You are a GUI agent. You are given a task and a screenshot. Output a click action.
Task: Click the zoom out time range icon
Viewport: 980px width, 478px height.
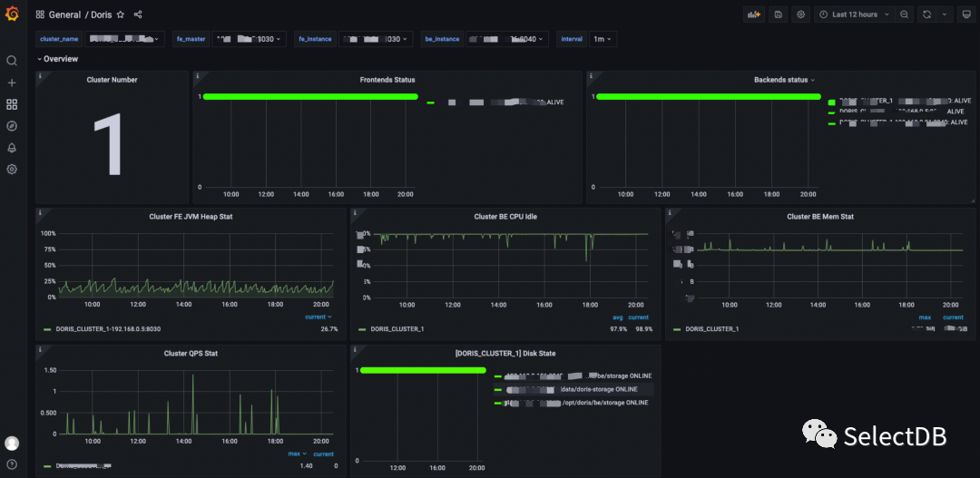point(905,15)
